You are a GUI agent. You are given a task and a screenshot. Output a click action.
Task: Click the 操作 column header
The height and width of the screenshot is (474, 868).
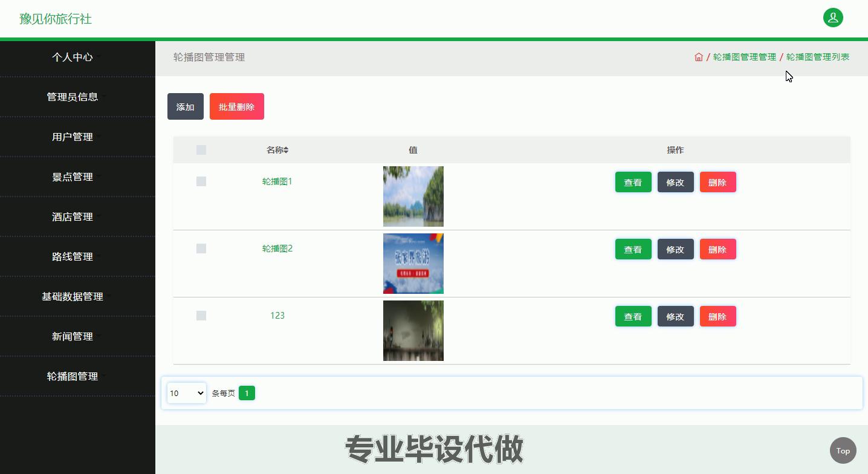click(x=675, y=150)
